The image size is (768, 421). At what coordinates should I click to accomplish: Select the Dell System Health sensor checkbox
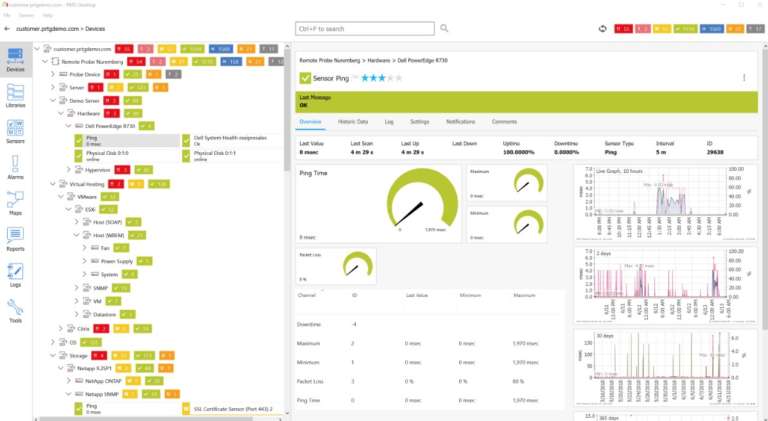click(186, 141)
